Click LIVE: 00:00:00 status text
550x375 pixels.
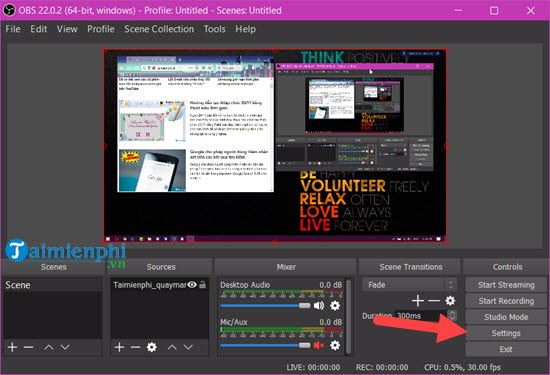313,367
